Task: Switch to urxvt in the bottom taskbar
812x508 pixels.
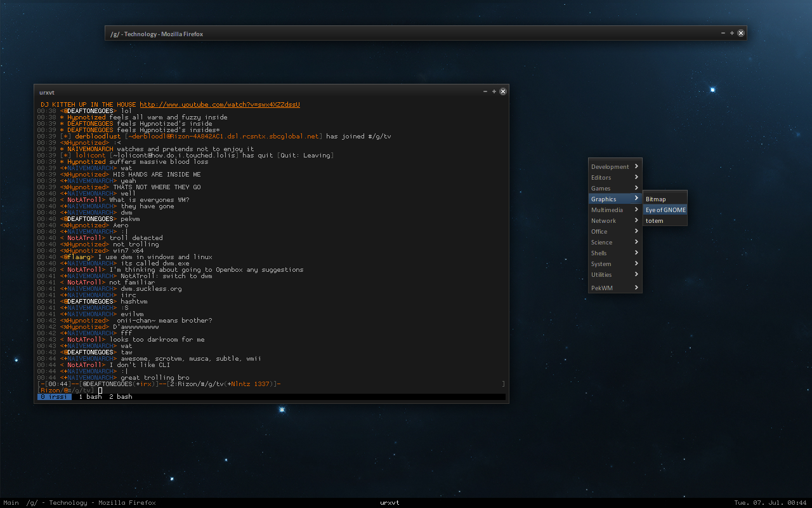Action: pyautogui.click(x=390, y=503)
